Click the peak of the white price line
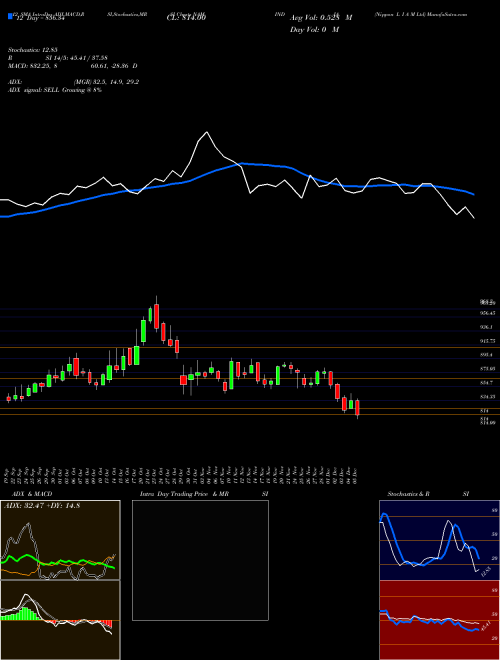This screenshot has height=660, width=500. point(206,133)
